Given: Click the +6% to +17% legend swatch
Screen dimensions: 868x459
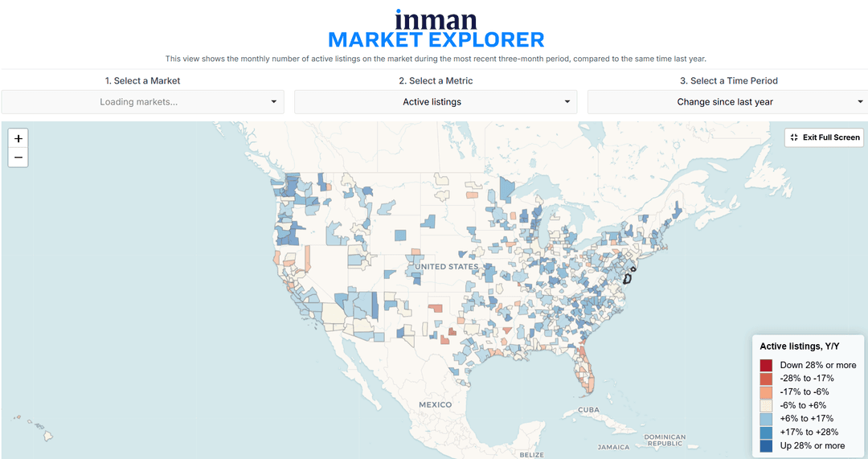Looking at the screenshot, I should click(x=766, y=419).
